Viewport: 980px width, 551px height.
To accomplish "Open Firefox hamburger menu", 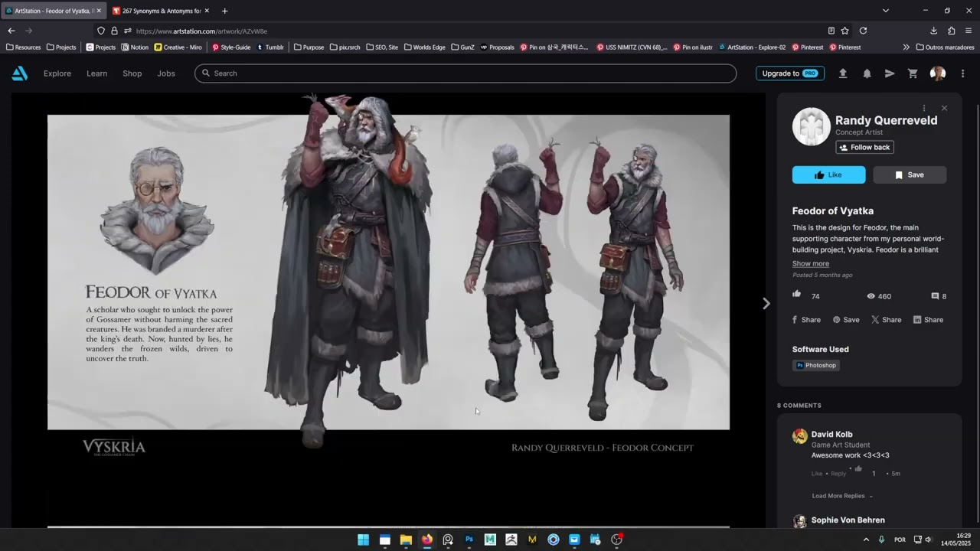I will [x=969, y=31].
